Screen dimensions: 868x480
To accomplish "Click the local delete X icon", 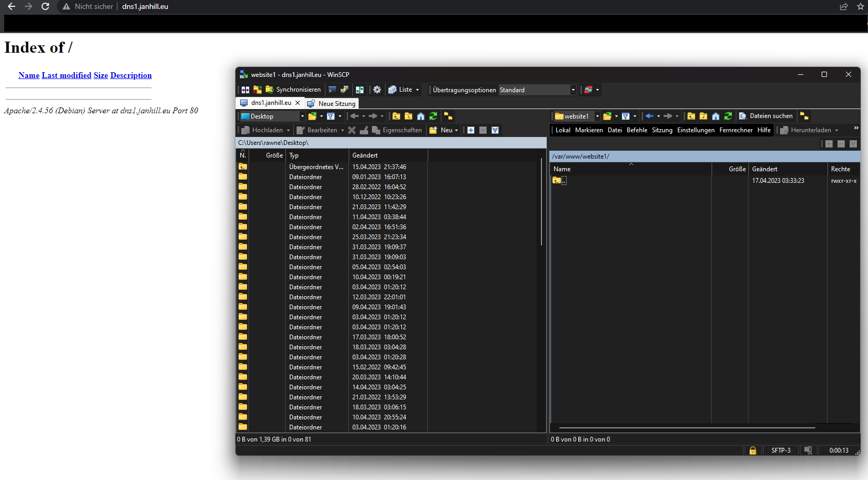I will pyautogui.click(x=352, y=130).
